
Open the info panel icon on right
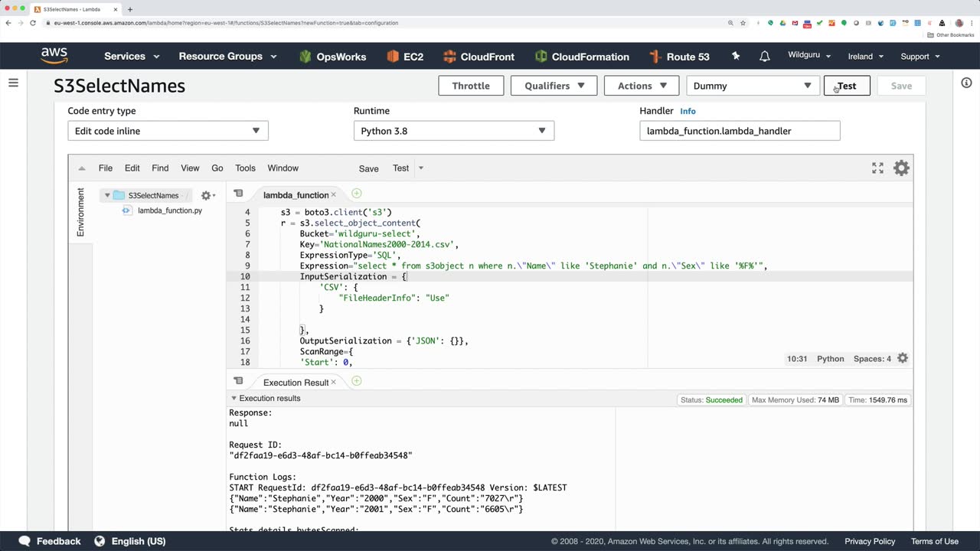coord(966,83)
